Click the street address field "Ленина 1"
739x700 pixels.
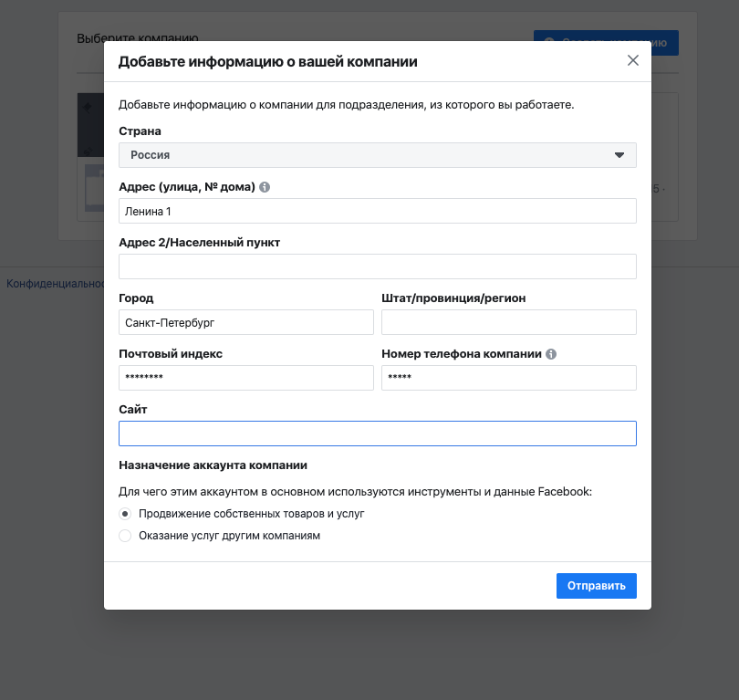pyautogui.click(x=378, y=211)
